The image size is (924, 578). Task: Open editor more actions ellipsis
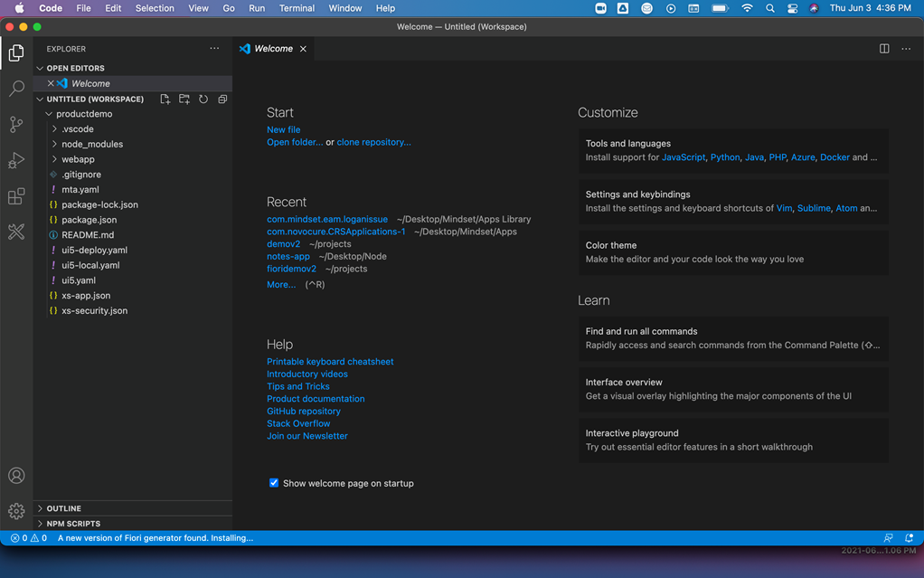tap(906, 48)
